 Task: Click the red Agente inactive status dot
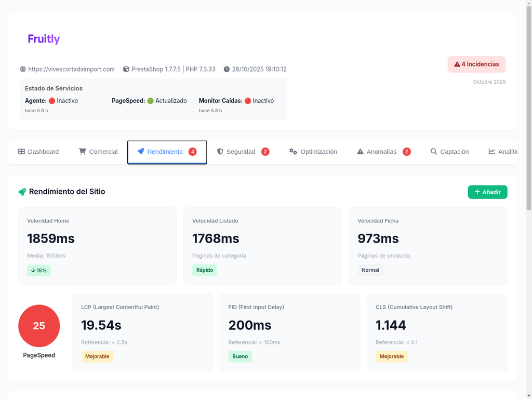[51, 101]
